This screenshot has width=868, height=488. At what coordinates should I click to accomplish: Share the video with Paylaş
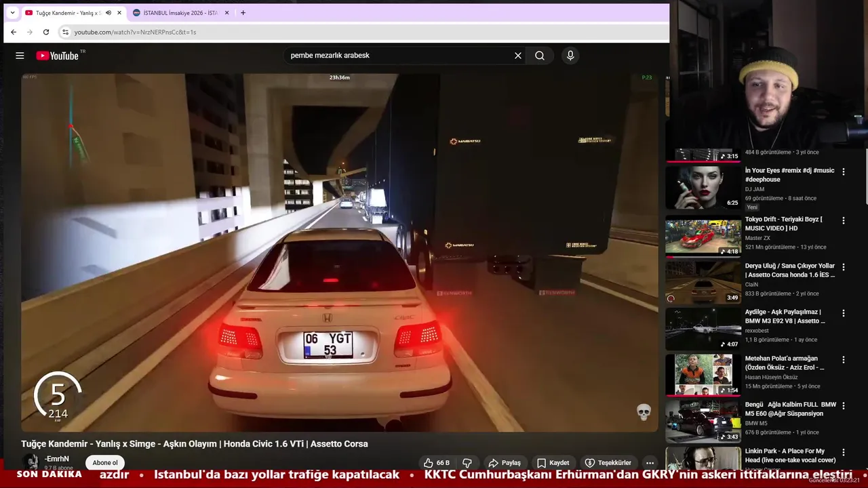[505, 463]
